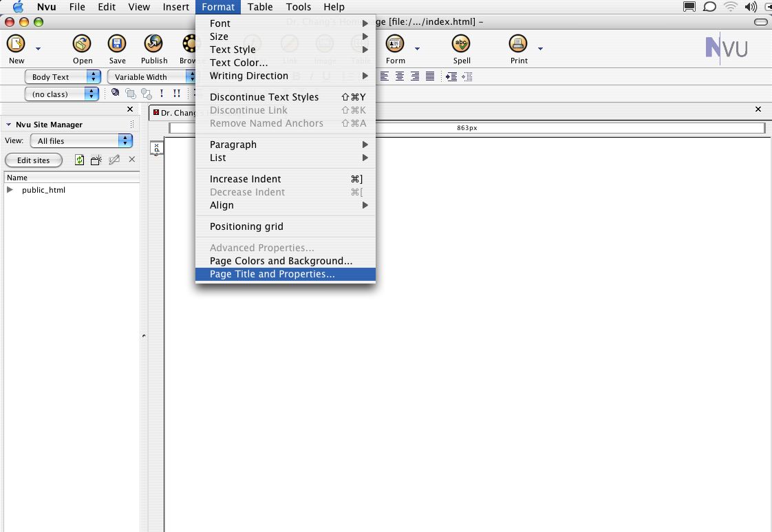Expand the public_html folder tree
Screen dimensions: 772x532
[10, 190]
